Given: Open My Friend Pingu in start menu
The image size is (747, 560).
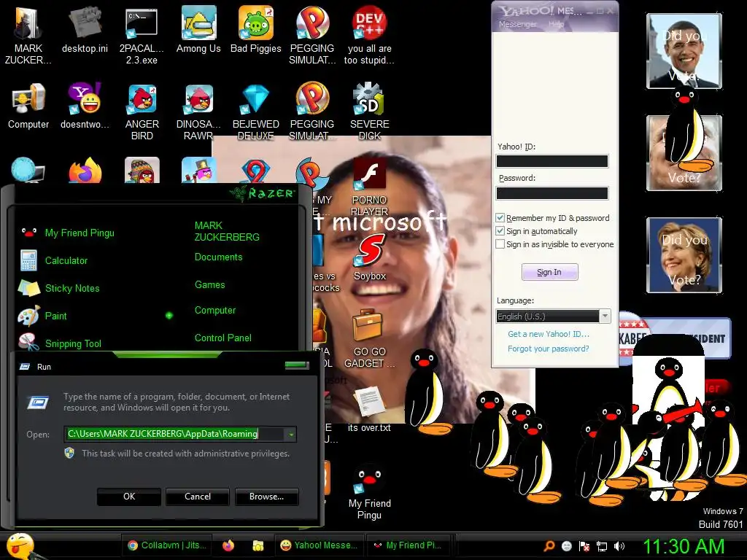Looking at the screenshot, I should coord(80,233).
